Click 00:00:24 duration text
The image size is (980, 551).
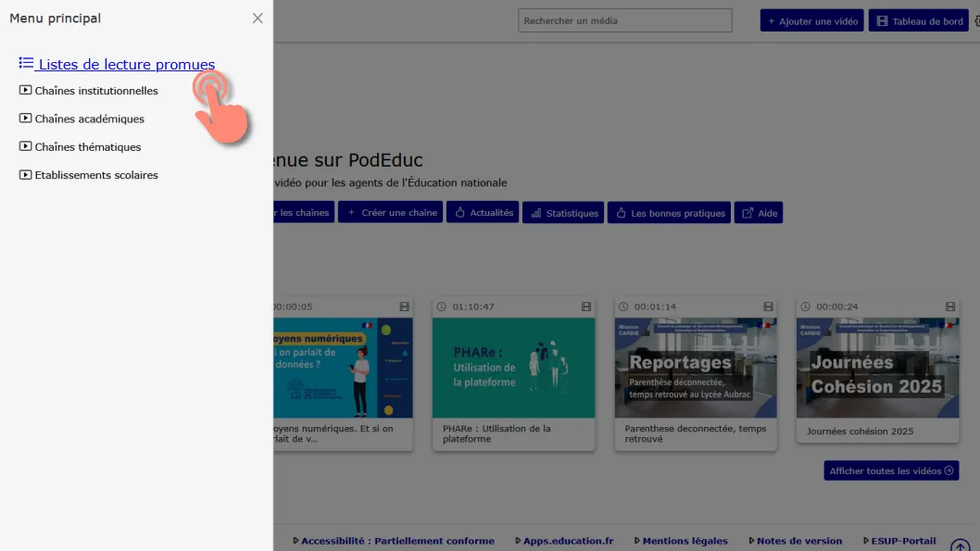click(x=836, y=307)
